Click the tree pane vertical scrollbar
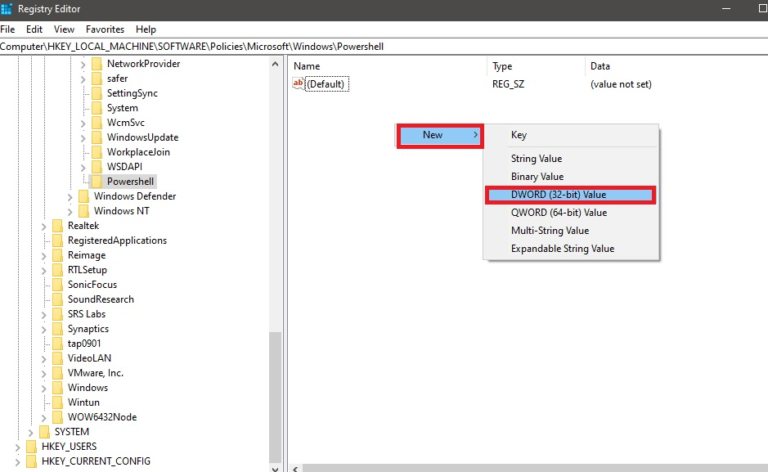 point(276,250)
